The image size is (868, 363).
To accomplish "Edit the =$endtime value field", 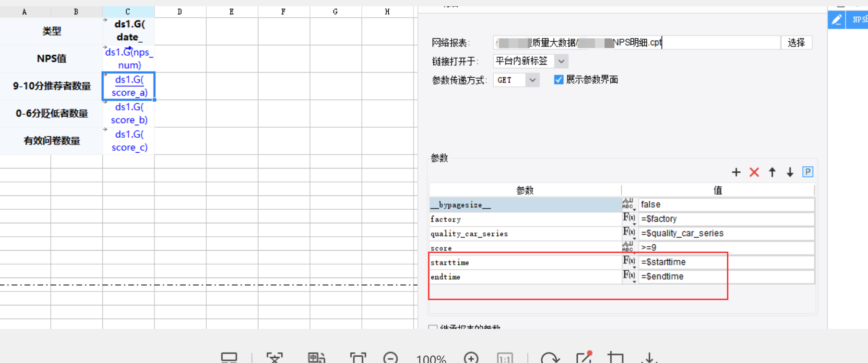I will (x=726, y=277).
